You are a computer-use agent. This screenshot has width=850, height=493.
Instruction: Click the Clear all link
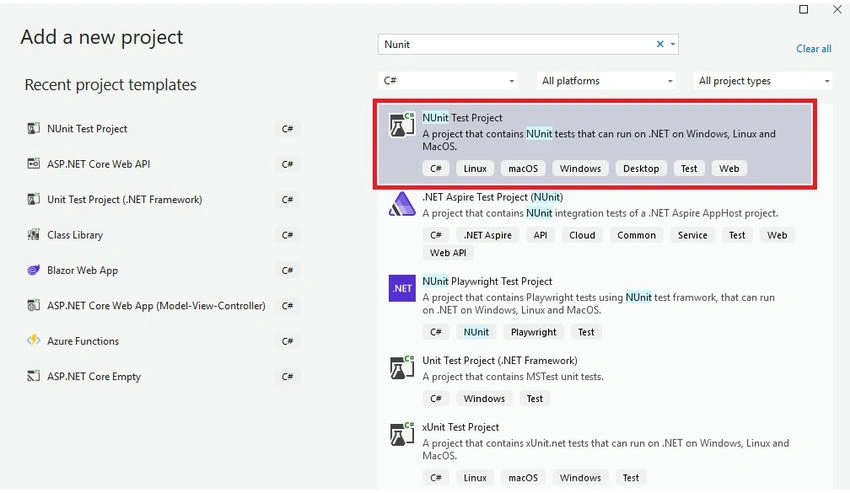pyautogui.click(x=813, y=49)
